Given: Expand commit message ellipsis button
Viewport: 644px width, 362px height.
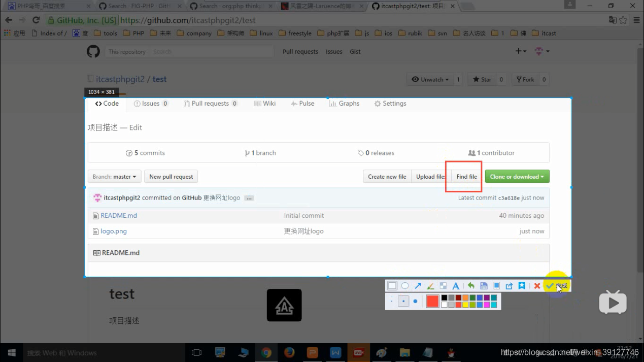Looking at the screenshot, I should pyautogui.click(x=249, y=198).
